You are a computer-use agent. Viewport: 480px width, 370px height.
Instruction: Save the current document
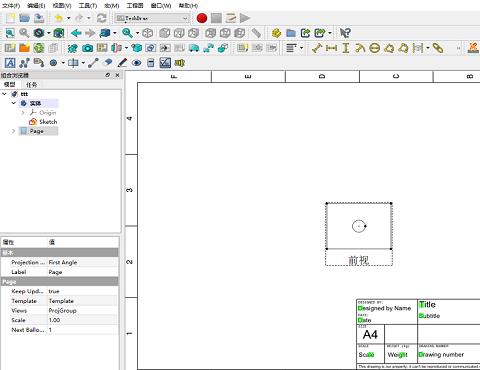[x=39, y=18]
